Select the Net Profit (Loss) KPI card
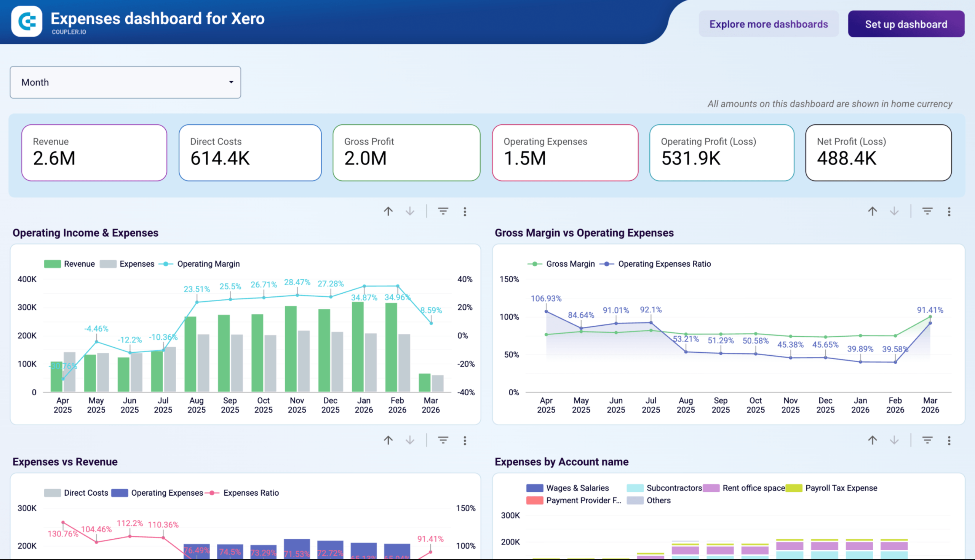Viewport: 975px width, 560px height. (x=878, y=153)
